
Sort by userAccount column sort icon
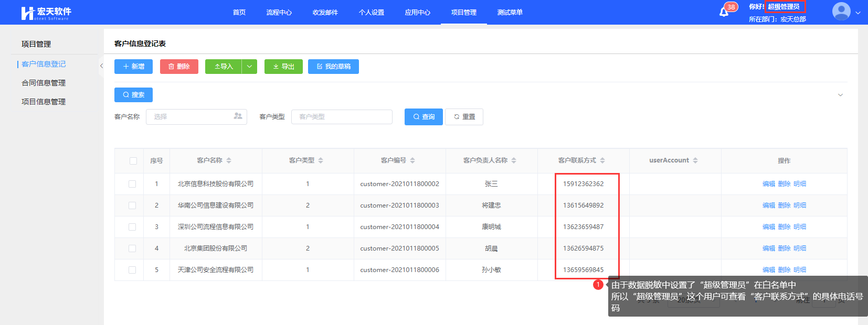(x=695, y=160)
